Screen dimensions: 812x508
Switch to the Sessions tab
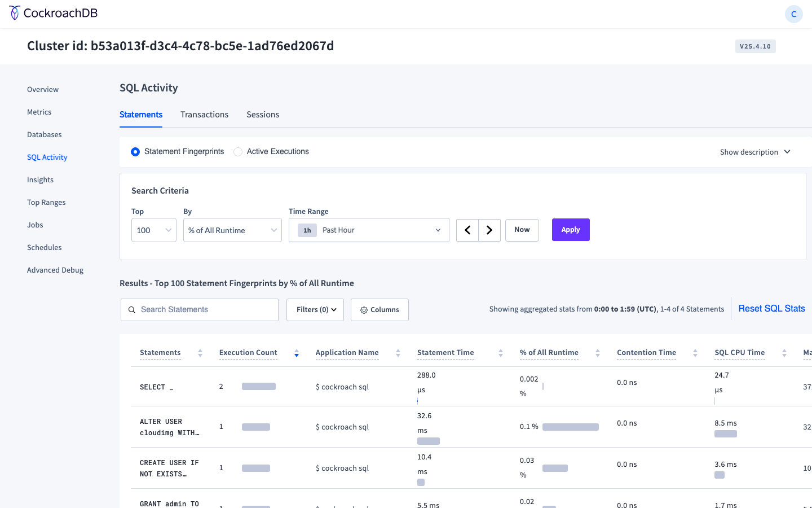(x=263, y=115)
